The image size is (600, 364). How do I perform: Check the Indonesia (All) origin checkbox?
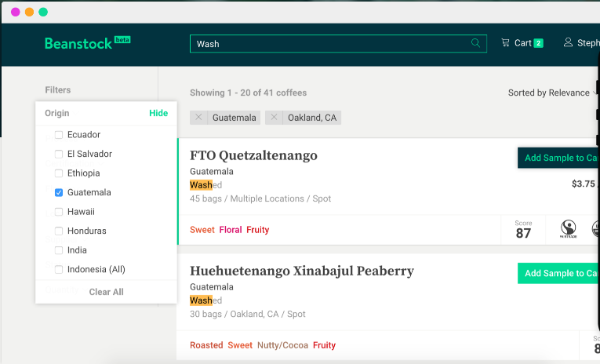tap(59, 269)
